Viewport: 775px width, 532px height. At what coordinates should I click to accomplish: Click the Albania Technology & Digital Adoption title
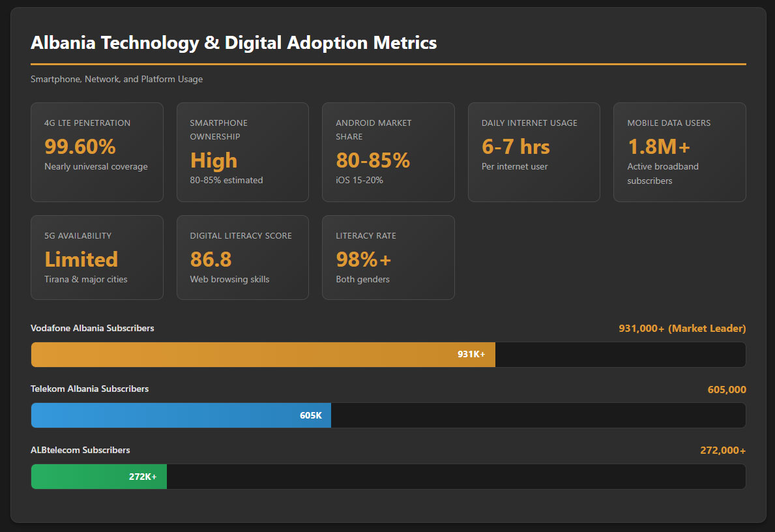click(x=233, y=43)
